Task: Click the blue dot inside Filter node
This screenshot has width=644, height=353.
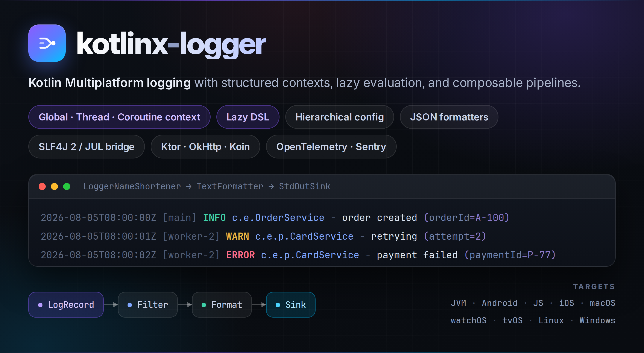Action: pyautogui.click(x=130, y=305)
